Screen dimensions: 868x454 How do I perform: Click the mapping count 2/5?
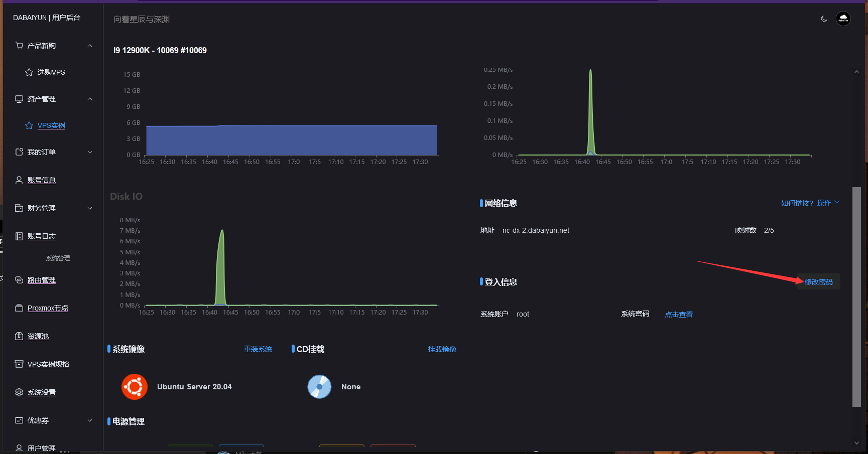[769, 230]
